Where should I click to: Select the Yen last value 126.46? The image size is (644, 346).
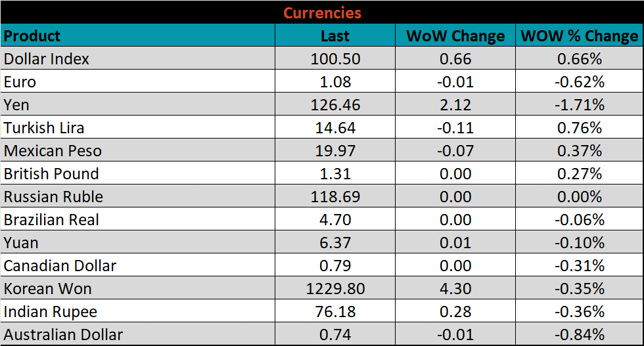point(335,105)
